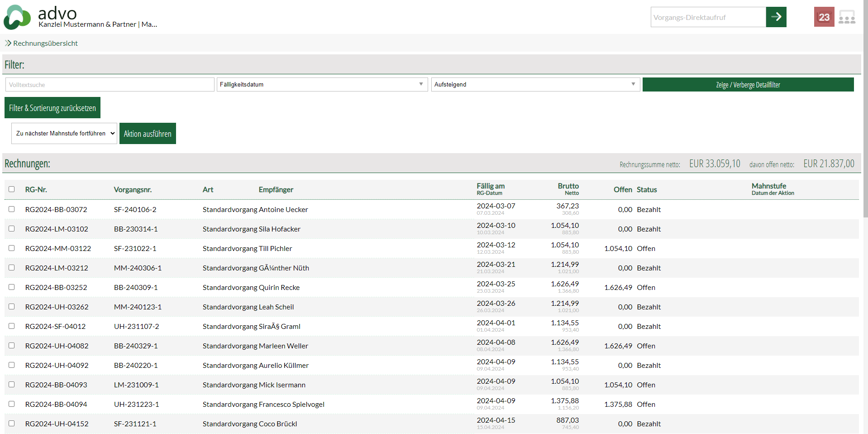Focus the Vorgangs-Direktaufruf input field
This screenshot has width=868, height=434.
click(x=708, y=17)
